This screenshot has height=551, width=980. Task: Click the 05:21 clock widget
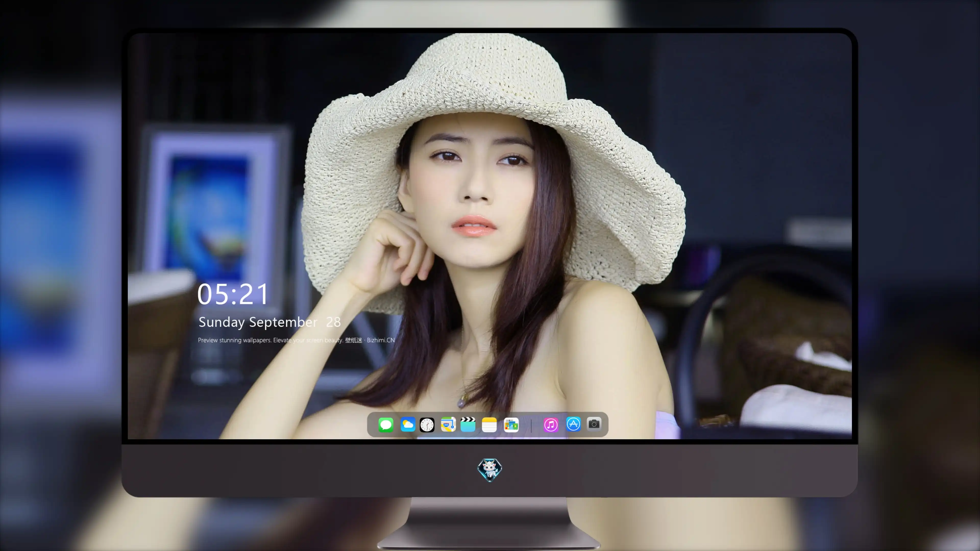233,294
